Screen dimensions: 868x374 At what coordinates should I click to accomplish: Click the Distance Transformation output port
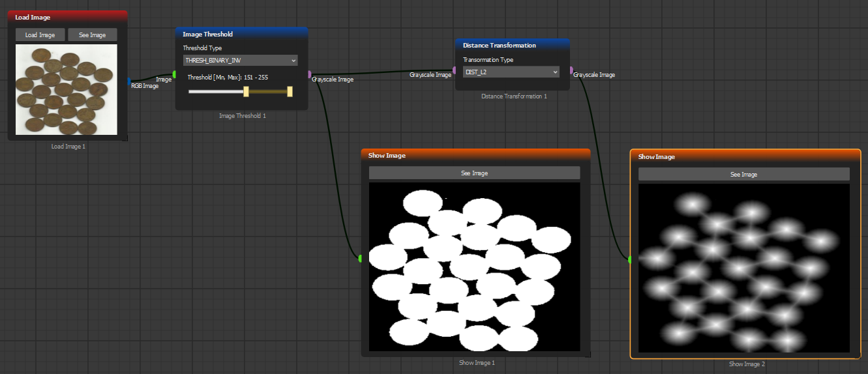571,70
